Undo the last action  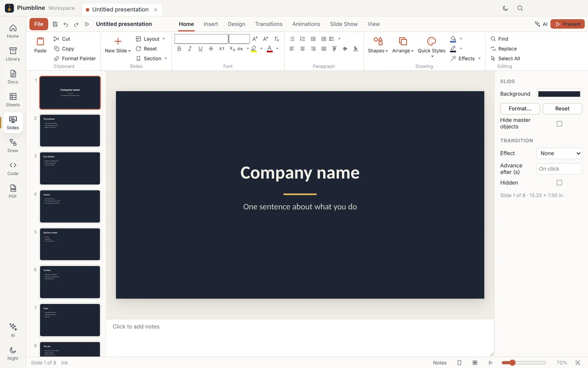tap(66, 24)
